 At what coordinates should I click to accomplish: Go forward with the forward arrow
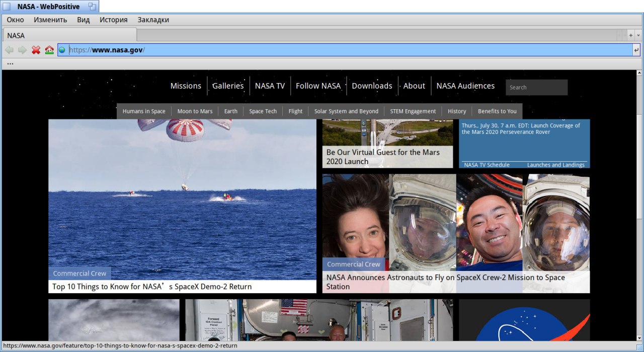(22, 50)
